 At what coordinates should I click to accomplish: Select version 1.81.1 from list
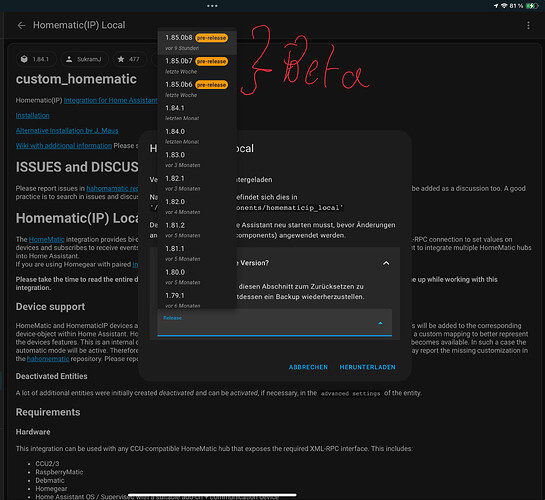197,253
